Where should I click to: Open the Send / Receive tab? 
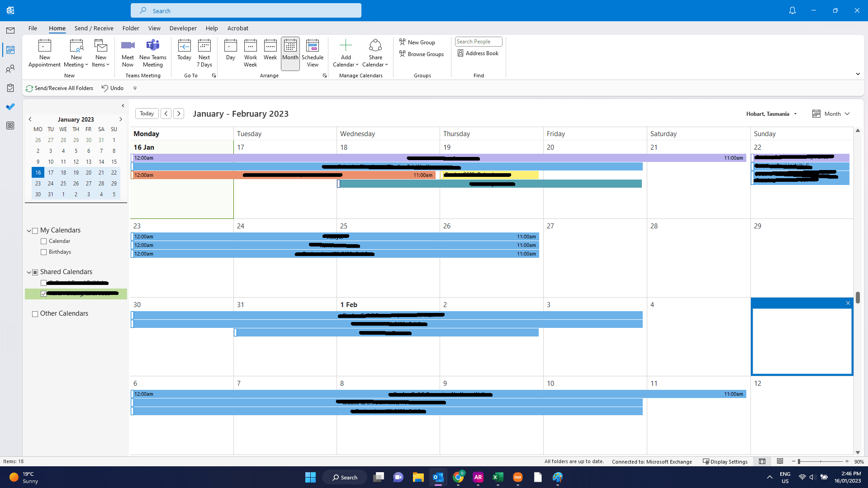pos(94,28)
